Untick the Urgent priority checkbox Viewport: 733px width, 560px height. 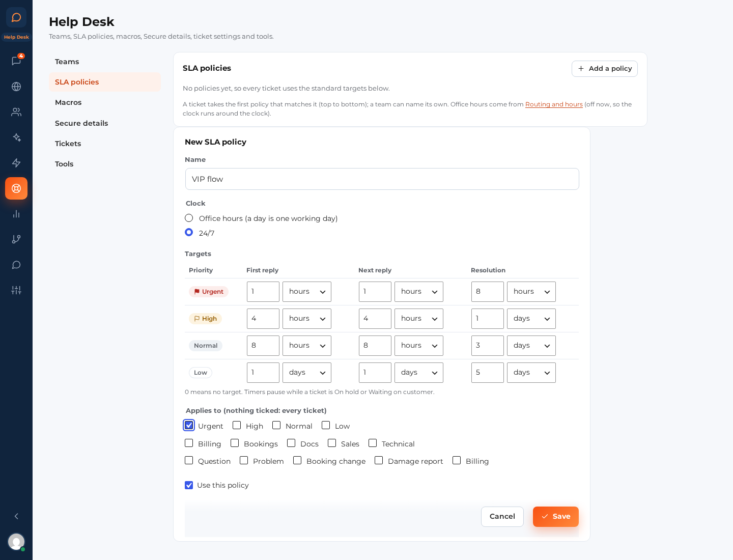click(x=189, y=425)
